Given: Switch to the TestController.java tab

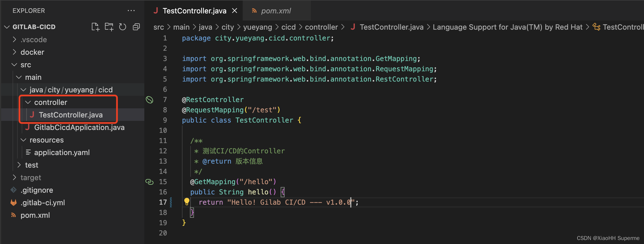Looking at the screenshot, I should 194,11.
